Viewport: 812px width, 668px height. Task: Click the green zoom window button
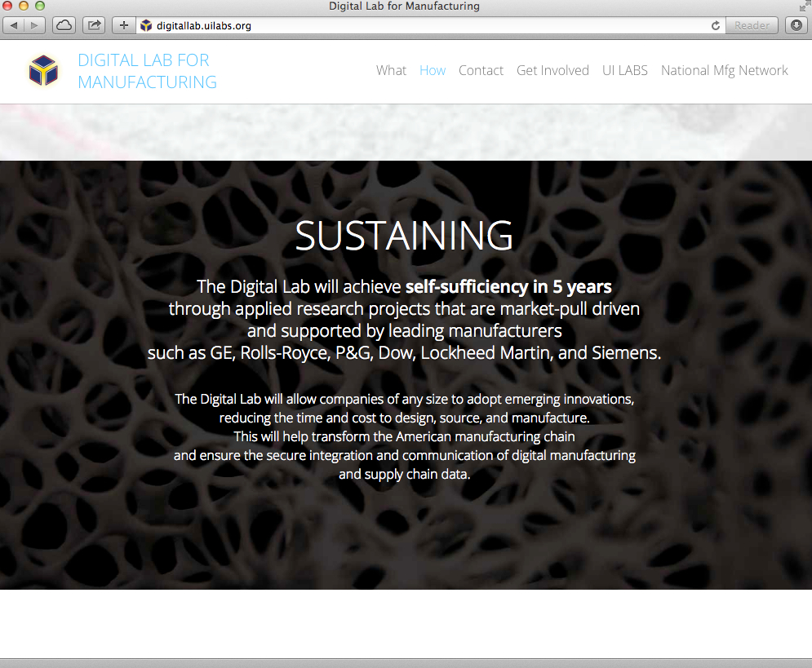(x=40, y=7)
